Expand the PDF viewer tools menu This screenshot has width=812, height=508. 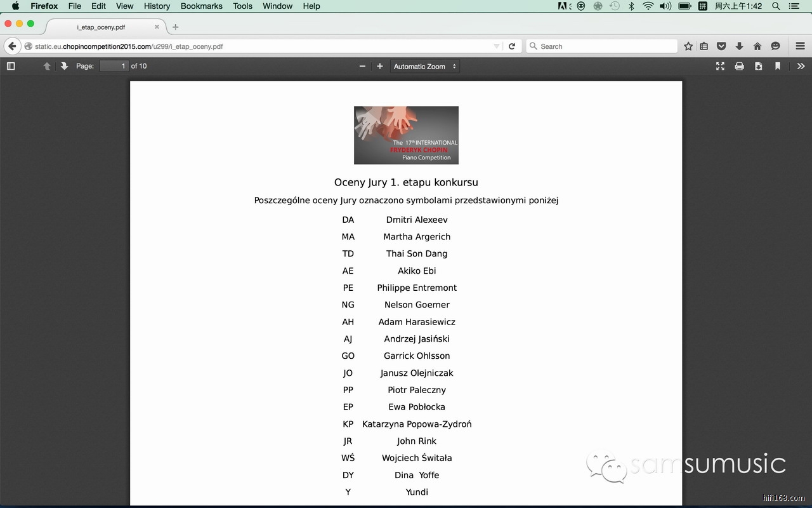(x=801, y=66)
